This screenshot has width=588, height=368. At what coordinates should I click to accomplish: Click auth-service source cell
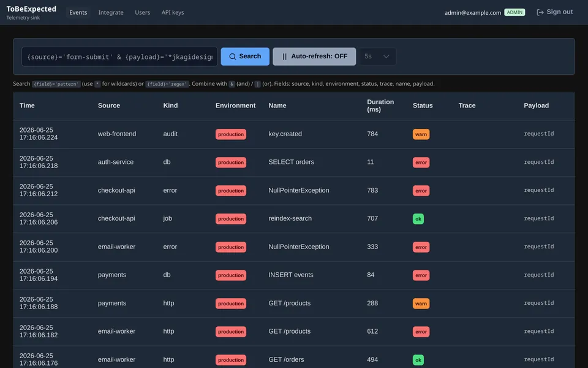click(x=116, y=162)
